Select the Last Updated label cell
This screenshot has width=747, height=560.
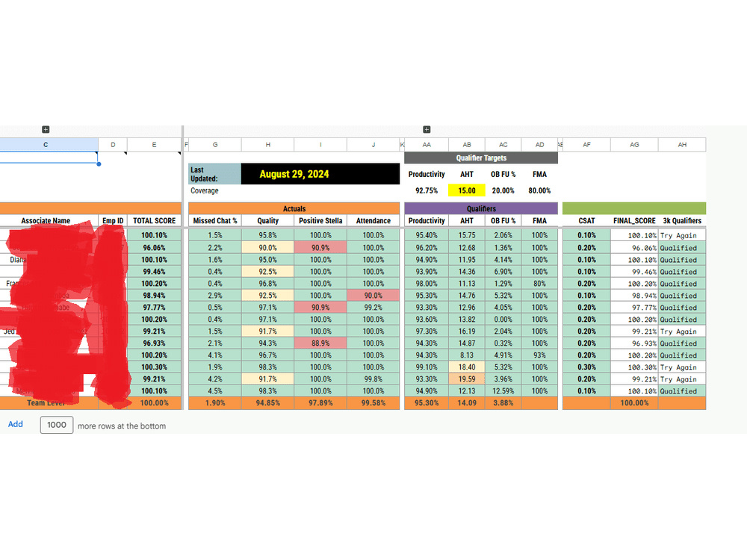tap(215, 174)
